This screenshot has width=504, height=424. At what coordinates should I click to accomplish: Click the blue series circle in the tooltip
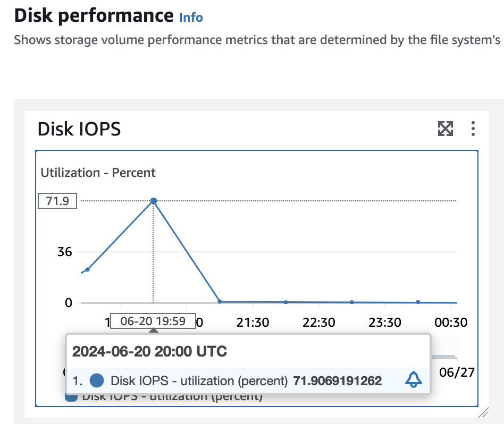(x=97, y=380)
